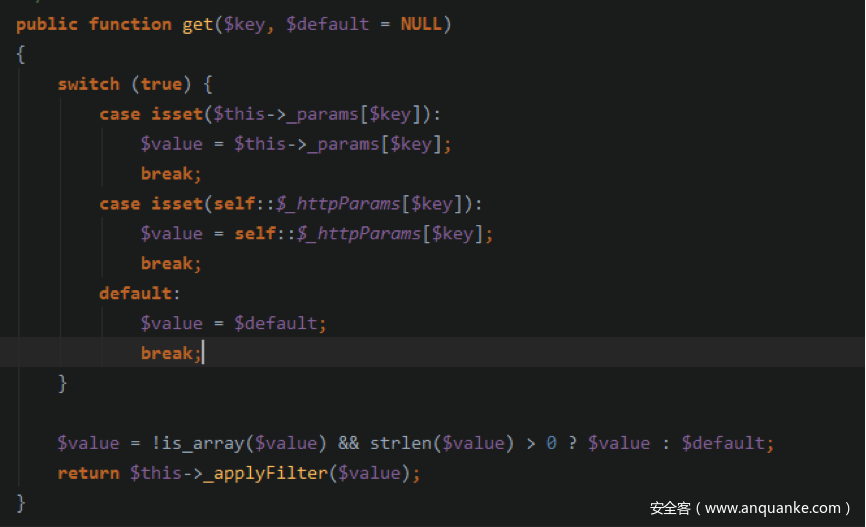This screenshot has height=527, width=866.
Task: Click 'return $this->_applyFilter($value);' line
Action: [239, 473]
